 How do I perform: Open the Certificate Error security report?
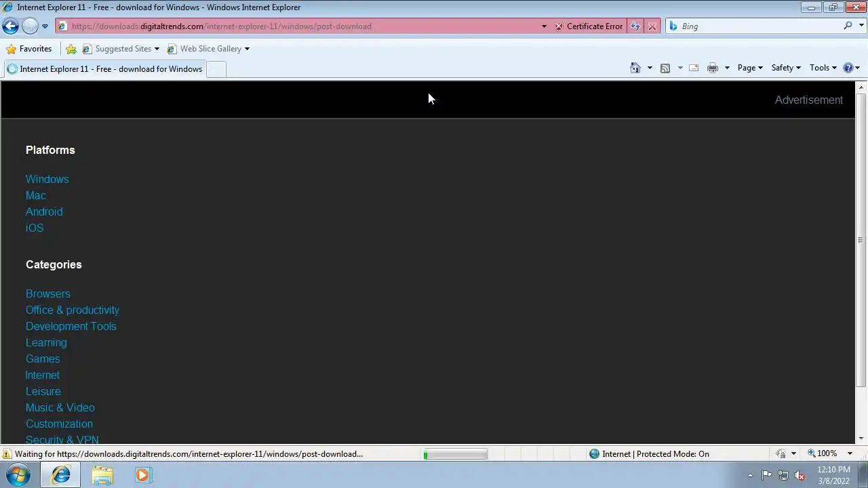coord(588,26)
